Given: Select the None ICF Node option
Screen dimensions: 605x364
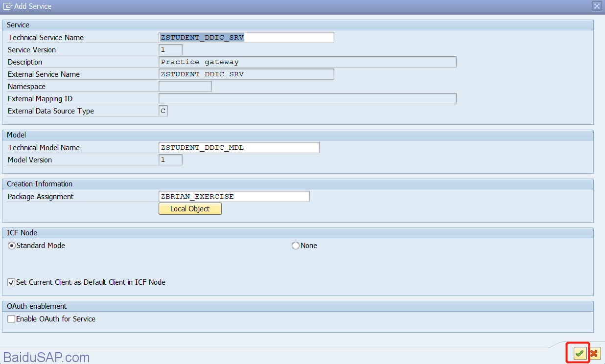Looking at the screenshot, I should [x=296, y=246].
